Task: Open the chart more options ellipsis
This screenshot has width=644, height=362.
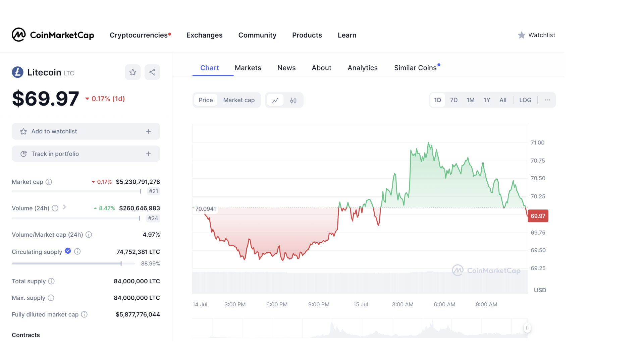Action: [x=547, y=100]
